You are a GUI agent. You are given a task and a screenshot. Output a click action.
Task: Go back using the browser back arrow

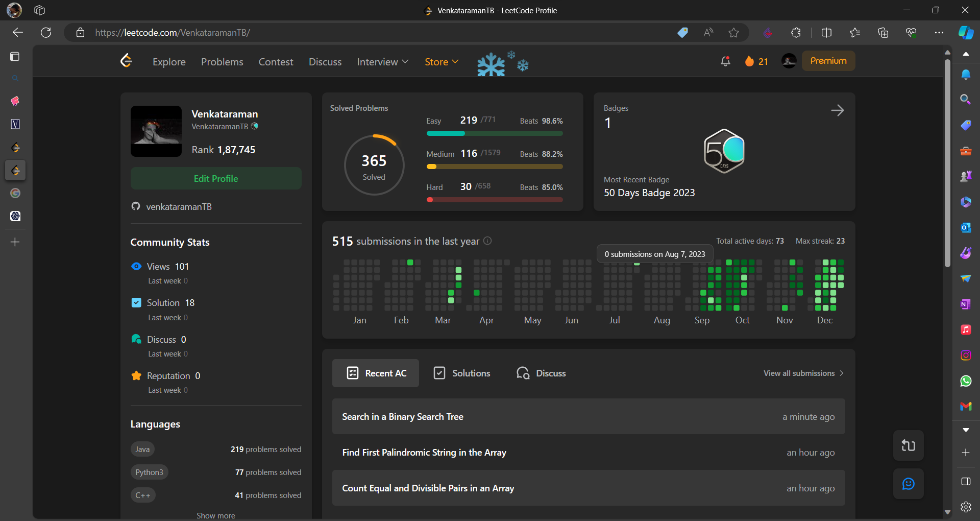[18, 33]
